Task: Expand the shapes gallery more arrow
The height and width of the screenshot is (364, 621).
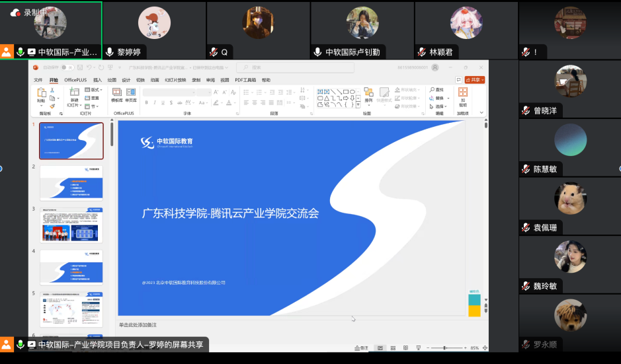Action: click(358, 104)
